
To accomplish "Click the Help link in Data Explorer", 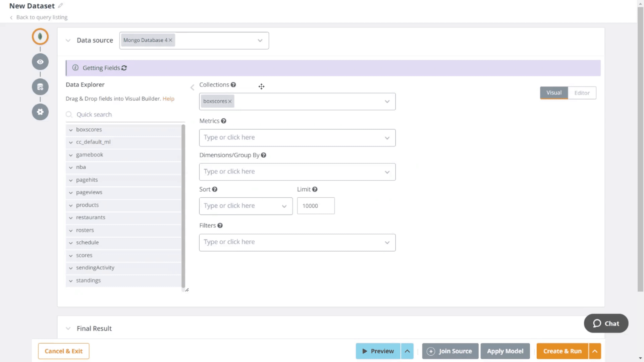I will [x=168, y=99].
